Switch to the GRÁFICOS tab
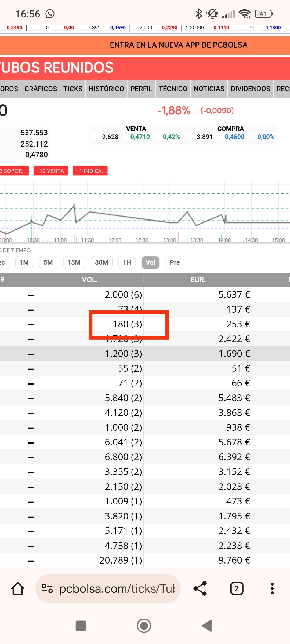290x644 pixels. [x=41, y=89]
